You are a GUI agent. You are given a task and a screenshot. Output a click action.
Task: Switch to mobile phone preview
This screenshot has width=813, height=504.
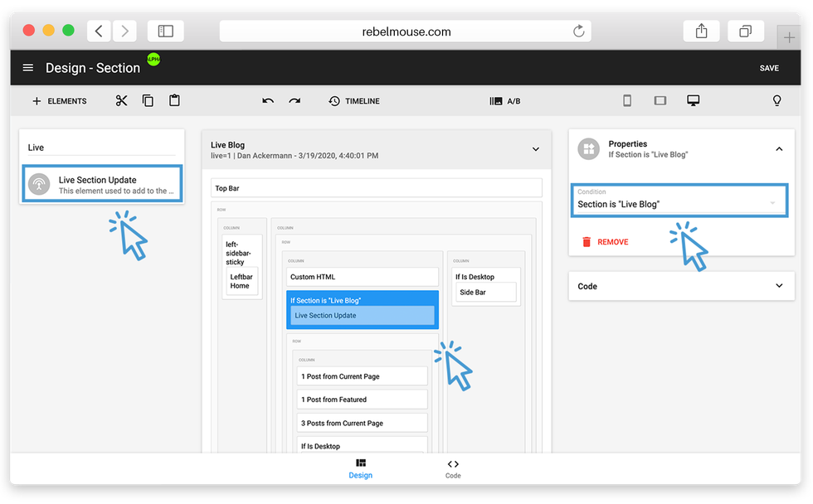[x=627, y=101]
